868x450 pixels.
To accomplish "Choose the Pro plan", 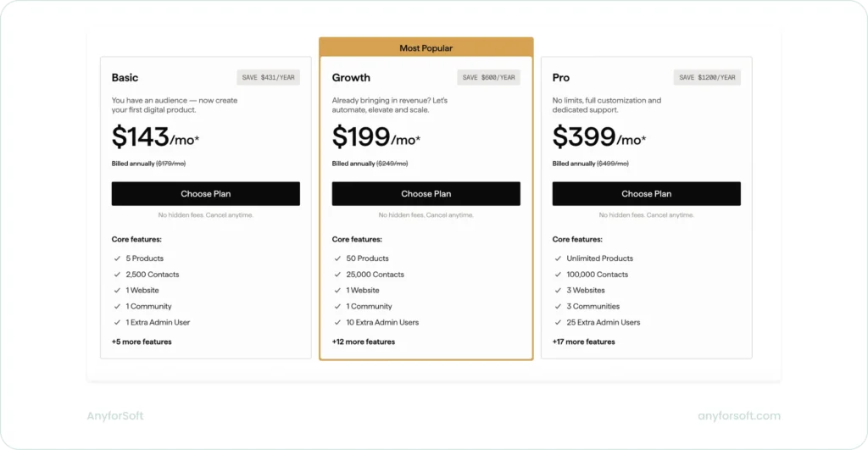I will (x=646, y=193).
